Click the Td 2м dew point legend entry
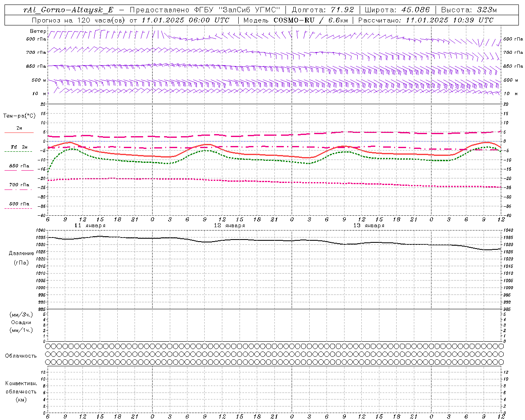525x420 pixels. coord(19,147)
